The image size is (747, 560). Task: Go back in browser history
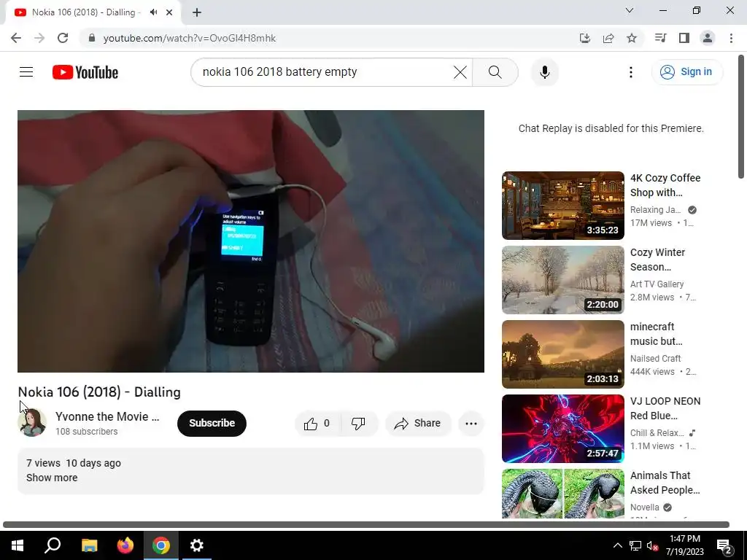pyautogui.click(x=16, y=38)
